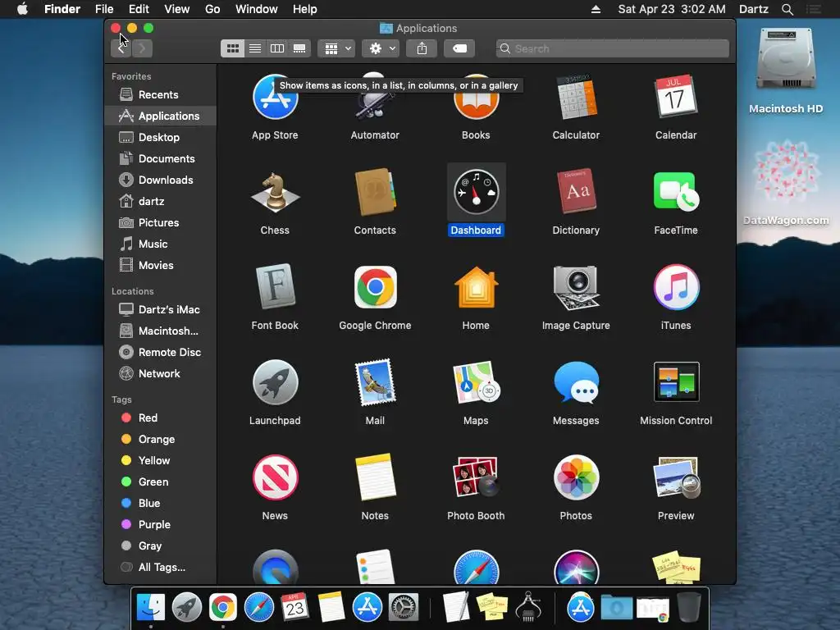Viewport: 840px width, 630px height.
Task: Select the News app icon
Action: (275, 477)
